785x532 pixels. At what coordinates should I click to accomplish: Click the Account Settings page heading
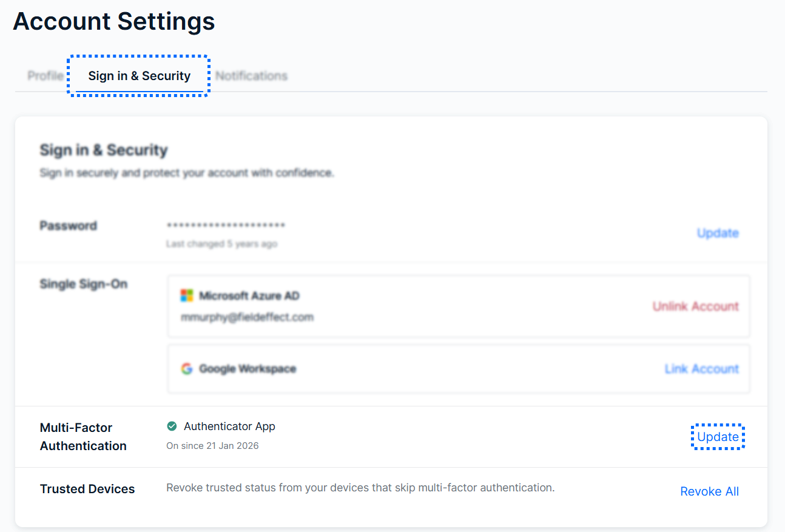click(x=114, y=21)
